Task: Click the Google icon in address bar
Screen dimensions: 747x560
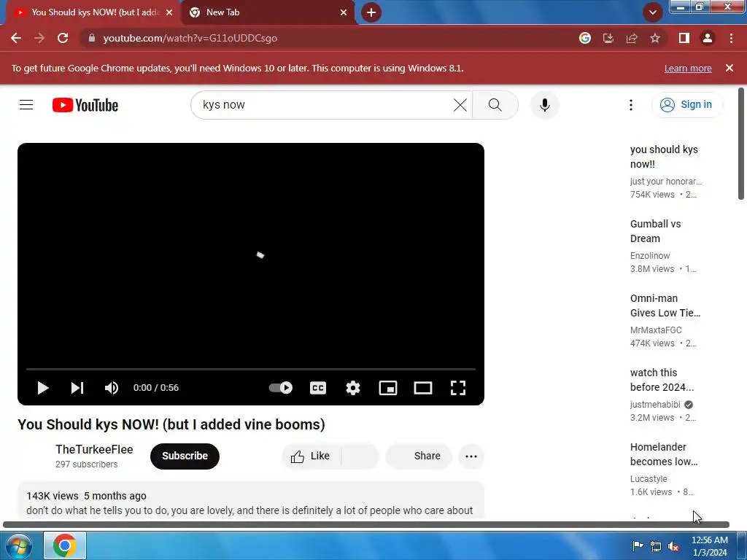Action: 585,38
